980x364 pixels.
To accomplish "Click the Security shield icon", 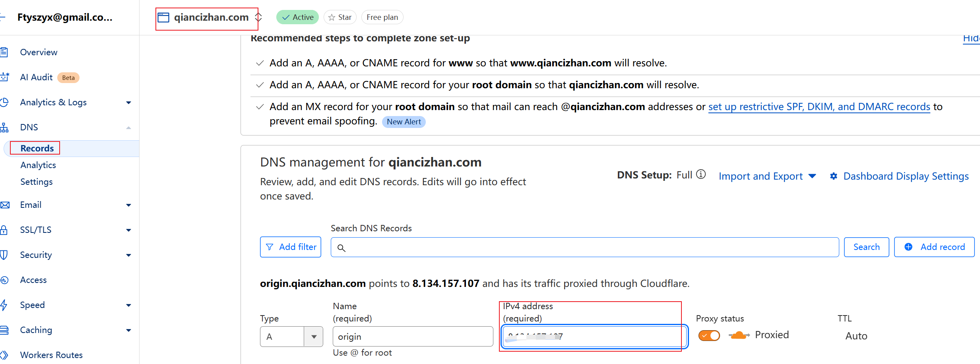I will 4,255.
